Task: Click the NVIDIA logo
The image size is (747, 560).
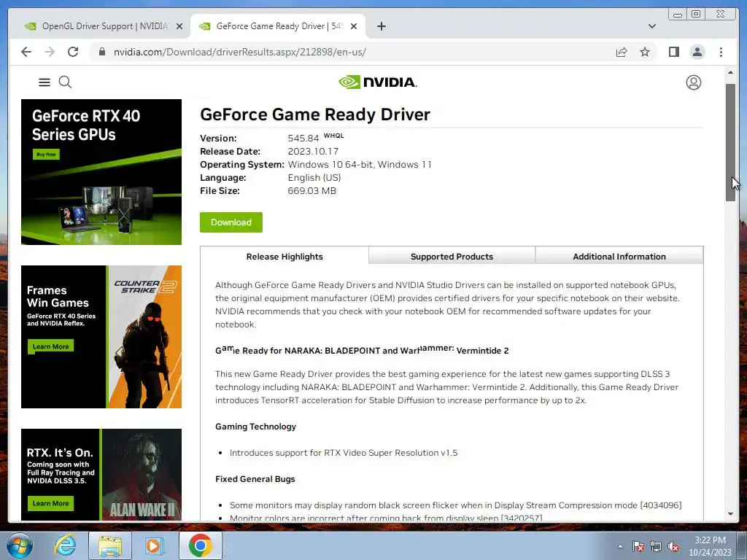Action: [378, 82]
